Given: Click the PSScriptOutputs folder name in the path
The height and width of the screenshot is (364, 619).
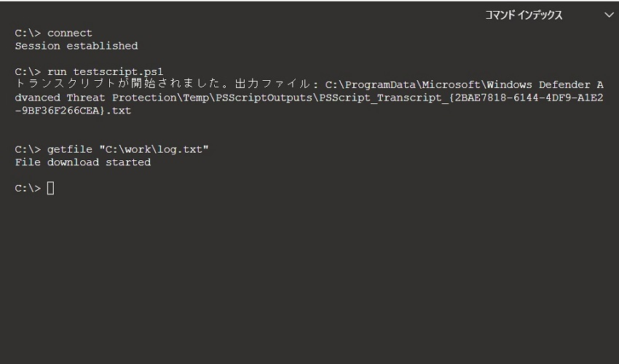Looking at the screenshot, I should (274, 98).
